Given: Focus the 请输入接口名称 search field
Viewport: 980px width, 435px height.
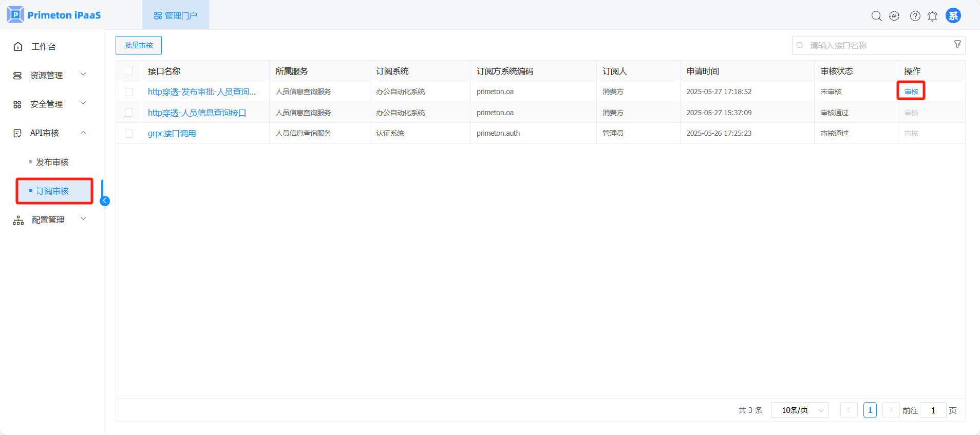Looking at the screenshot, I should (873, 45).
